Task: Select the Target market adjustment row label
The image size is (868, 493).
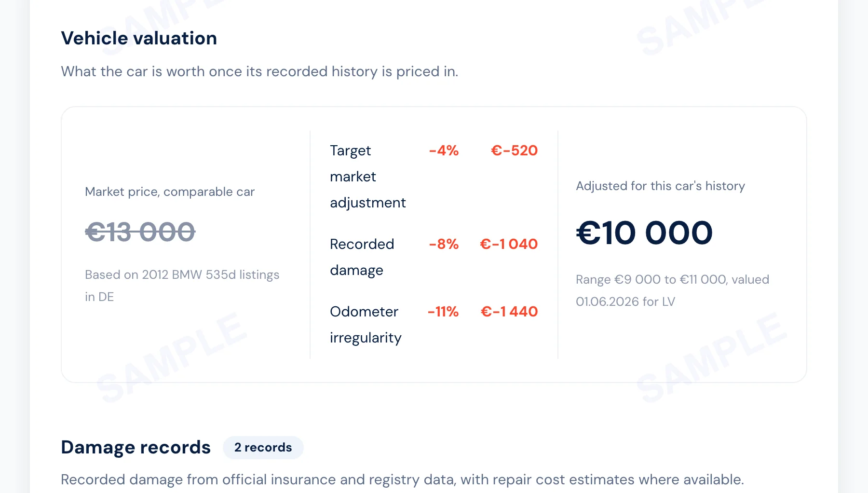Action: pyautogui.click(x=368, y=177)
